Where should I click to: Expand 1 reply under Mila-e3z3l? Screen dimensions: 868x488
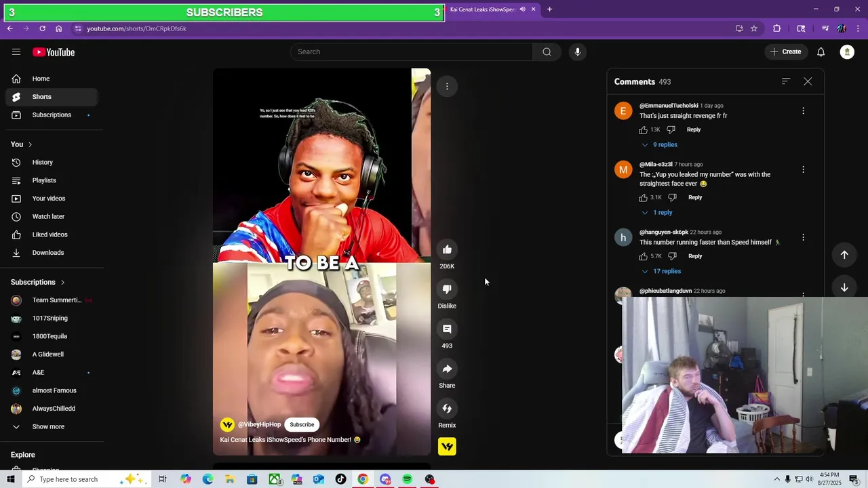(x=657, y=212)
